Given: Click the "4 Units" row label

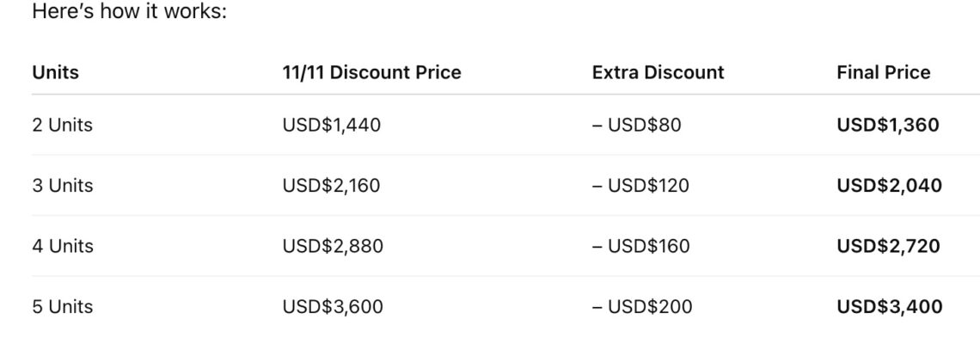Looking at the screenshot, I should click(62, 247).
